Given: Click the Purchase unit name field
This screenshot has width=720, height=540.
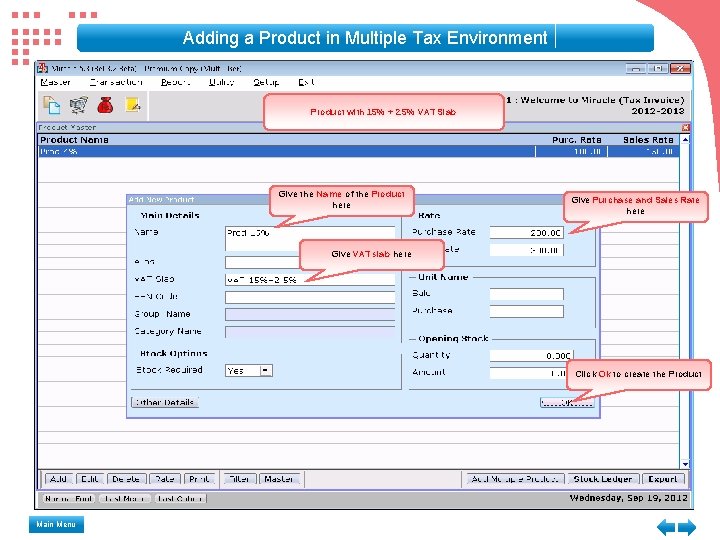Looking at the screenshot, I should point(526,312).
